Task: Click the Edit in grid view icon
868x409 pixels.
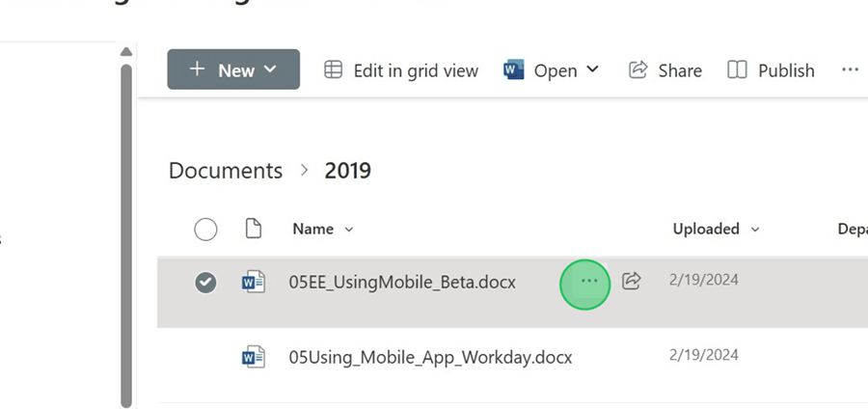Action: click(x=333, y=70)
